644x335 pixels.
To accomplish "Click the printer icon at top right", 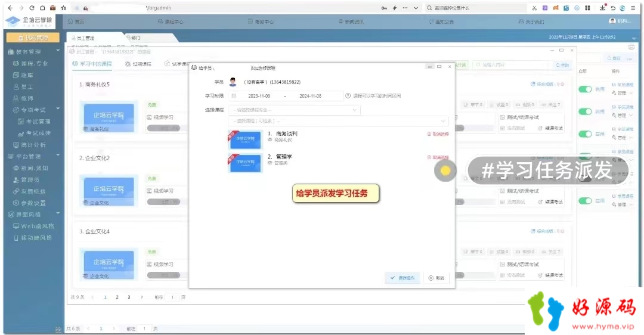I will click(631, 48).
